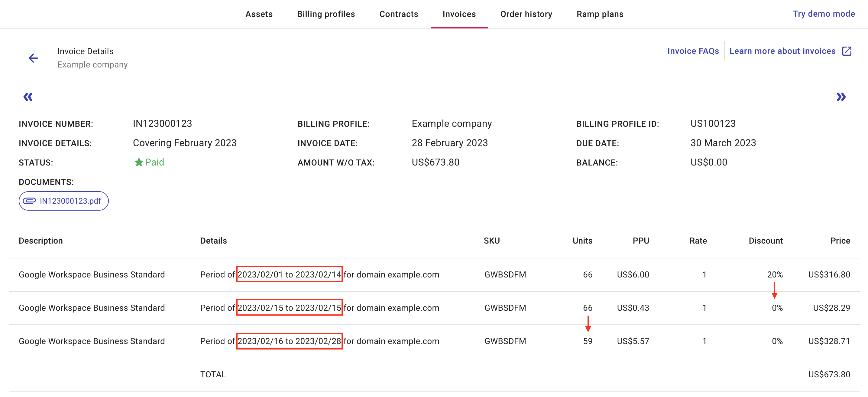Screen dimensions: 868x397
Task: Select the line item for period 2023/02/15 to 2023/02/15
Action: pyautogui.click(x=289, y=308)
